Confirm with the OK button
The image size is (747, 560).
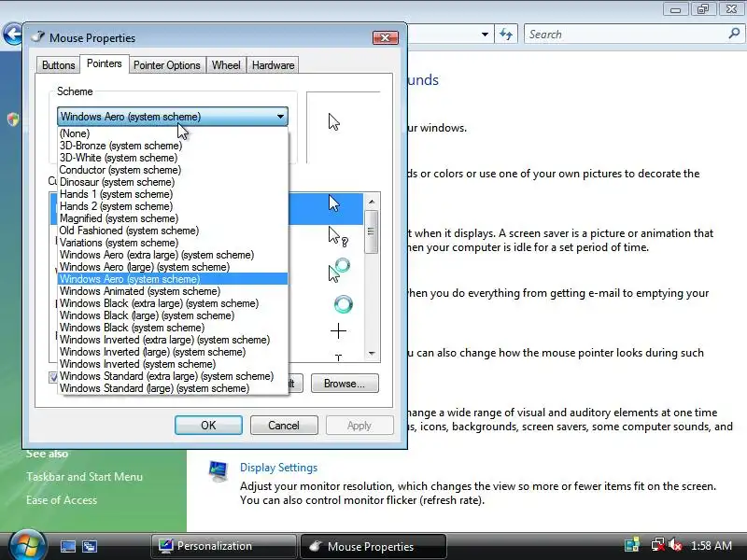(208, 426)
